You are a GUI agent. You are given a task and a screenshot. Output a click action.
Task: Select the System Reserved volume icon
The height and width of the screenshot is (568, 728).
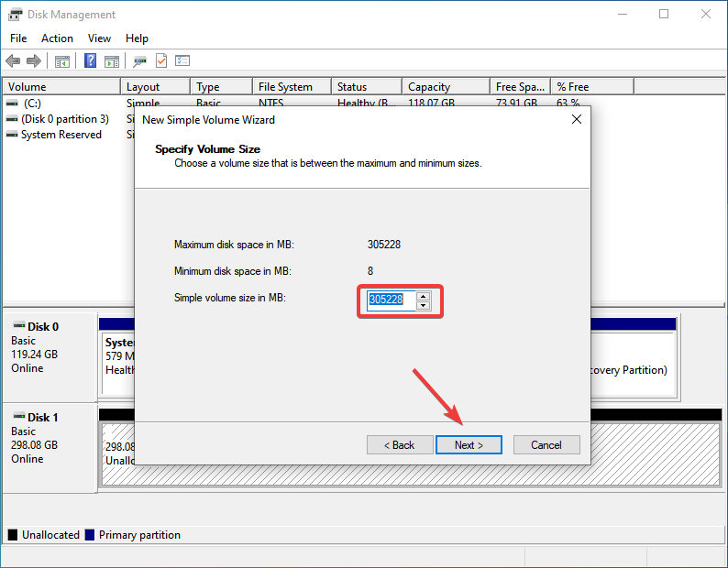[x=12, y=135]
